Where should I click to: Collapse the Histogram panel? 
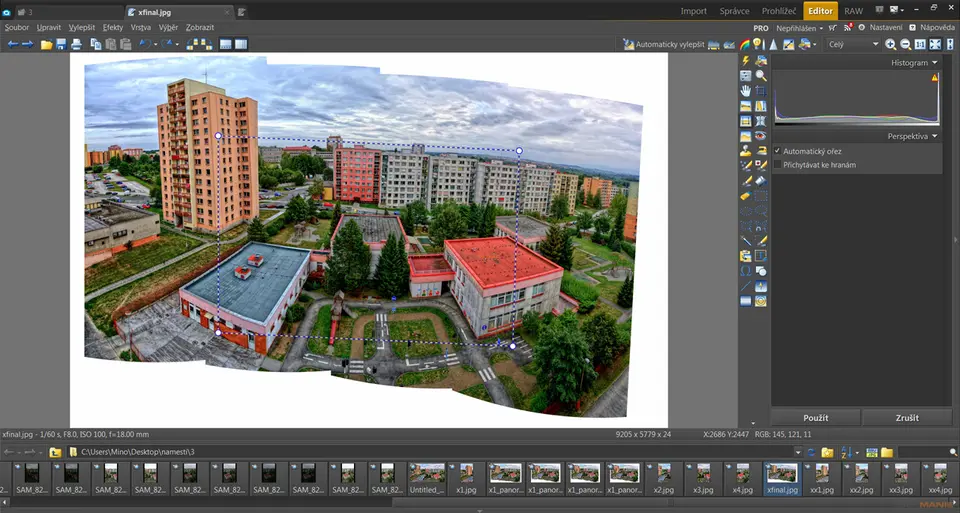pyautogui.click(x=935, y=63)
